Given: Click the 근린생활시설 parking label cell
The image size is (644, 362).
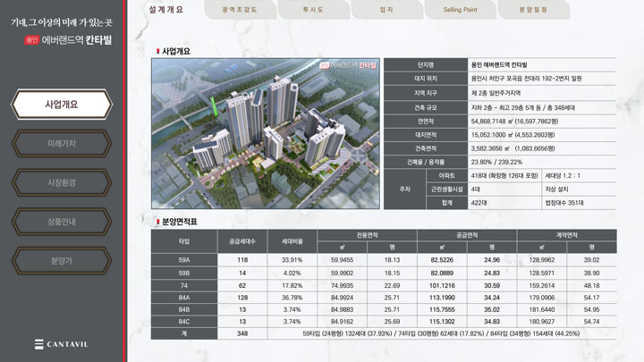Looking at the screenshot, I should click(x=447, y=189).
